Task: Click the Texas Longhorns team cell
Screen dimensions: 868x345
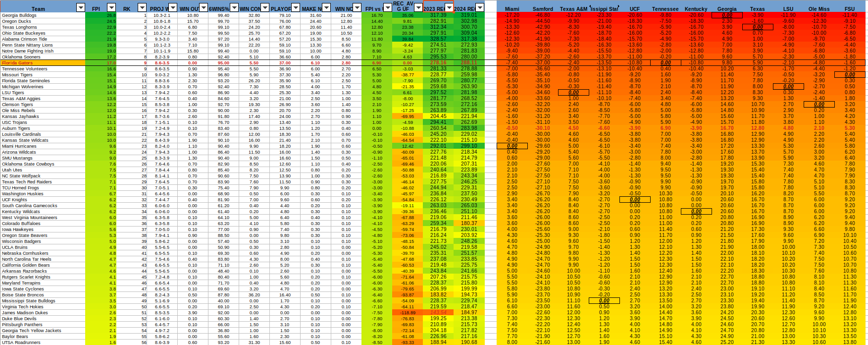Action: tap(43, 27)
